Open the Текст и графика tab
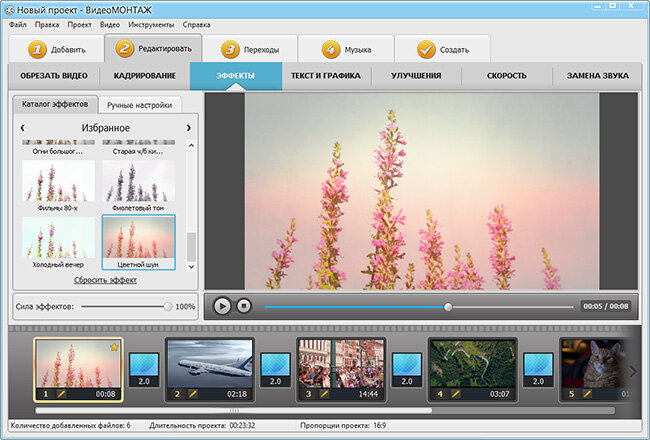Screen dimensions: 650x440 325,76
